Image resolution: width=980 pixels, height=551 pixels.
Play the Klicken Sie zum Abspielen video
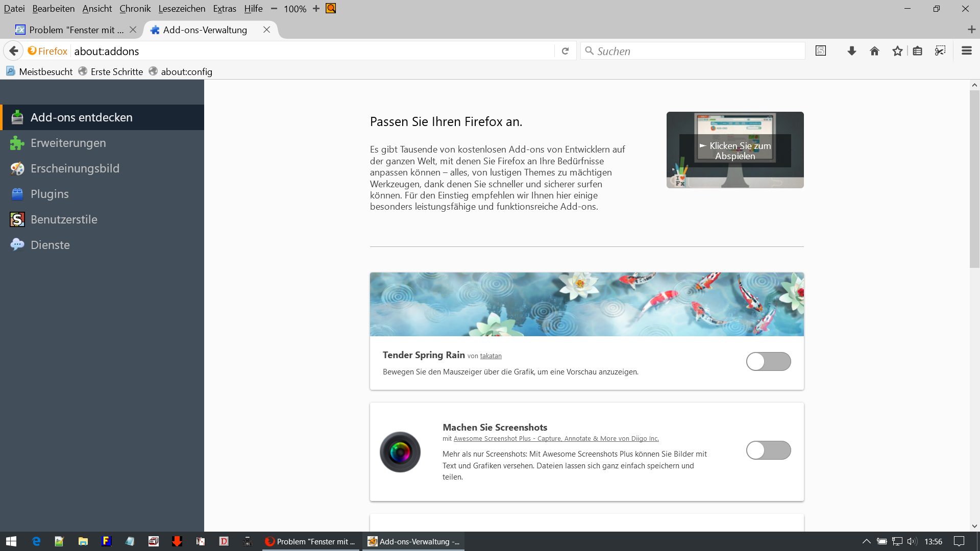734,150
